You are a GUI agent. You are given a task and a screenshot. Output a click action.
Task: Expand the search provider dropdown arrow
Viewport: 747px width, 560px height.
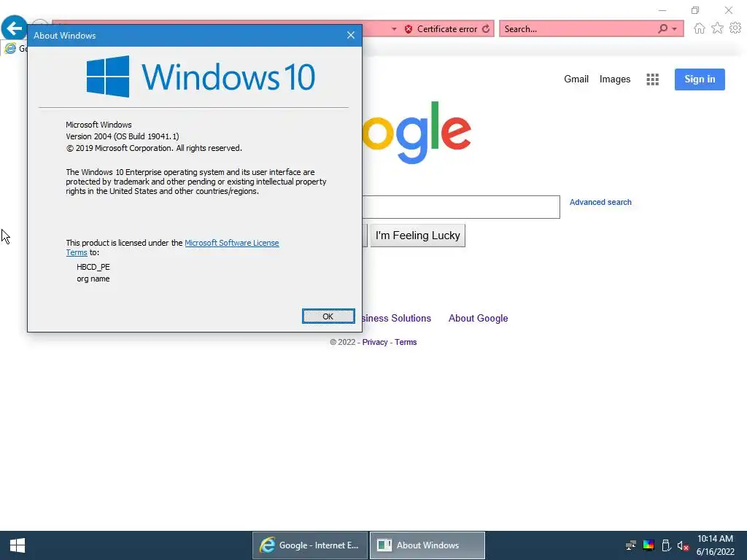674,29
